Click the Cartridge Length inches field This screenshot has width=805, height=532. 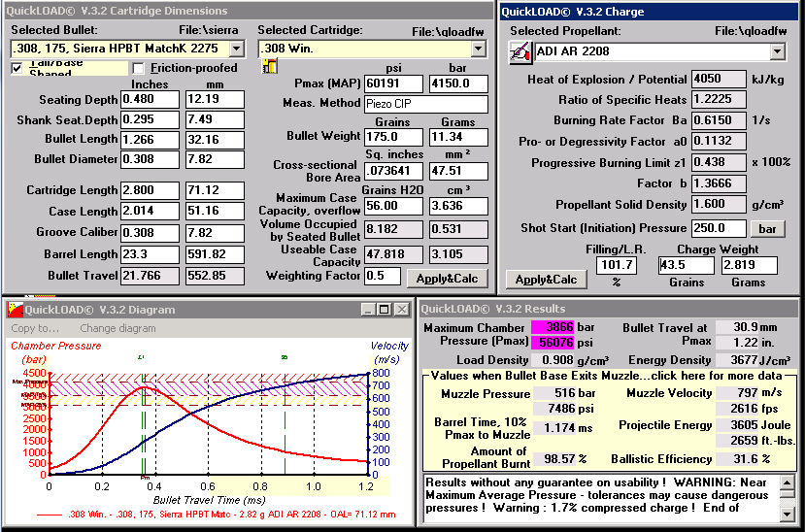click(150, 190)
